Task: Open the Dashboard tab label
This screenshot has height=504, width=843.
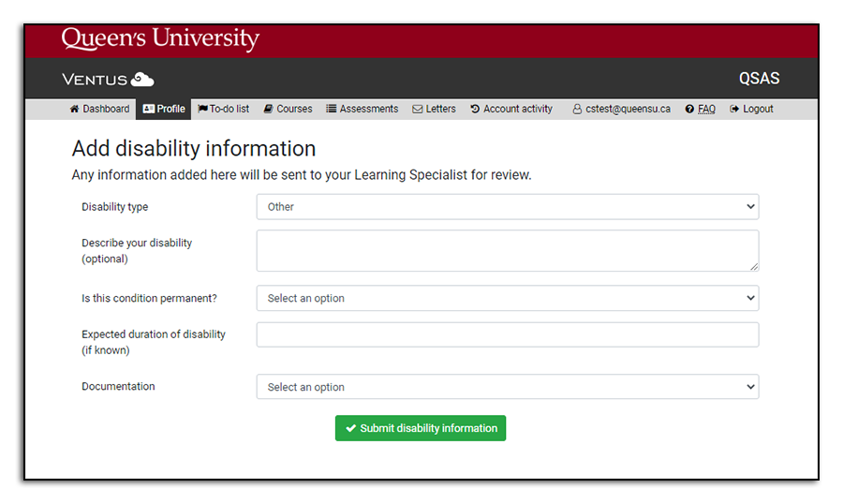Action: tap(106, 109)
